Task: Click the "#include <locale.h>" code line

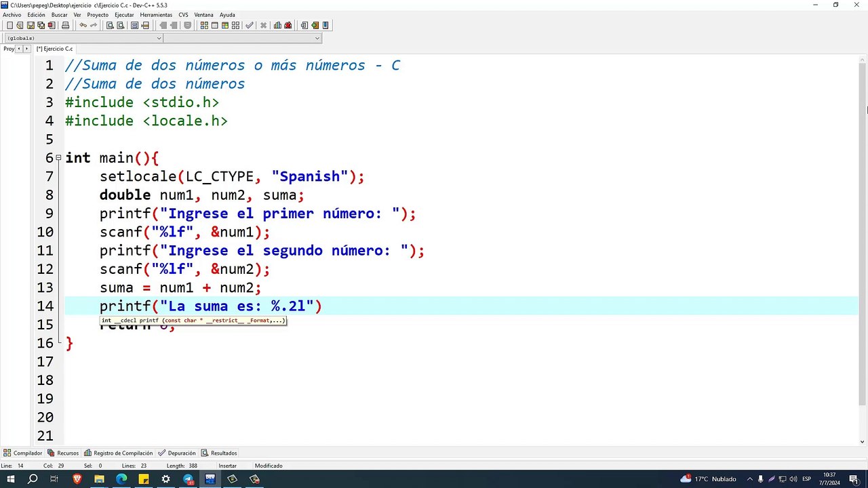Action: click(146, 121)
